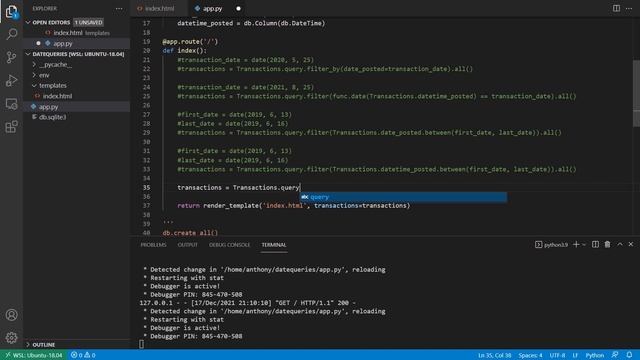The image size is (640, 360).
Task: Split the terminal pane
Action: [595, 244]
